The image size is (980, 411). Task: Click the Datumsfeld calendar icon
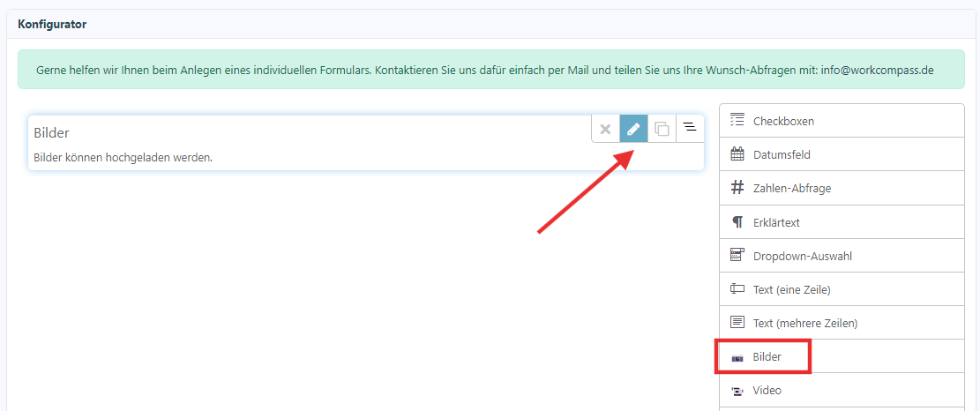tap(737, 154)
